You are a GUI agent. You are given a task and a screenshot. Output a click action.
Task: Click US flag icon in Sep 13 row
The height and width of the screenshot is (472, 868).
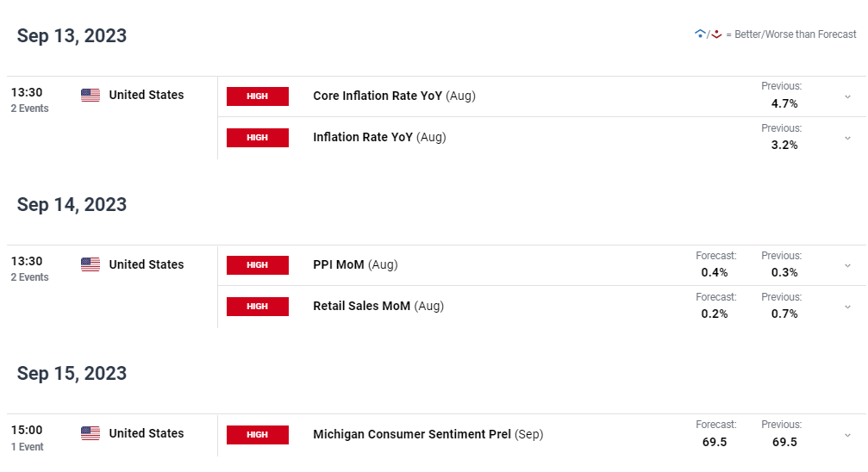(x=91, y=95)
